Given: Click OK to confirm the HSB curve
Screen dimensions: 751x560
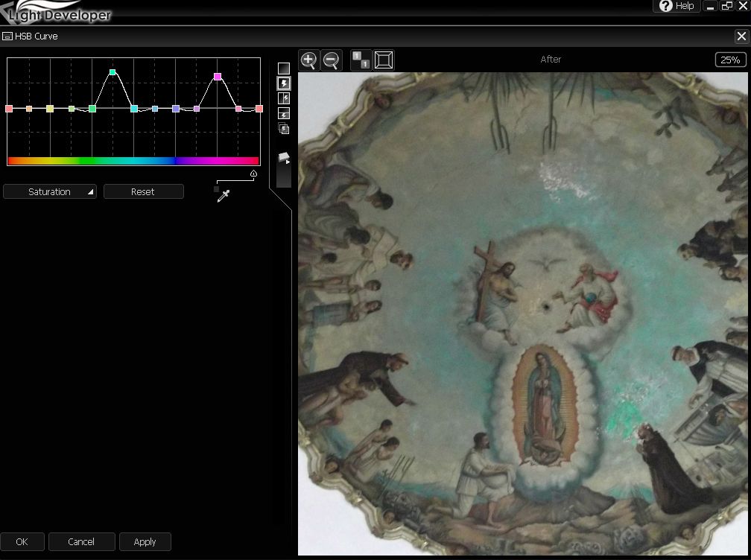Looking at the screenshot, I should point(22,541).
